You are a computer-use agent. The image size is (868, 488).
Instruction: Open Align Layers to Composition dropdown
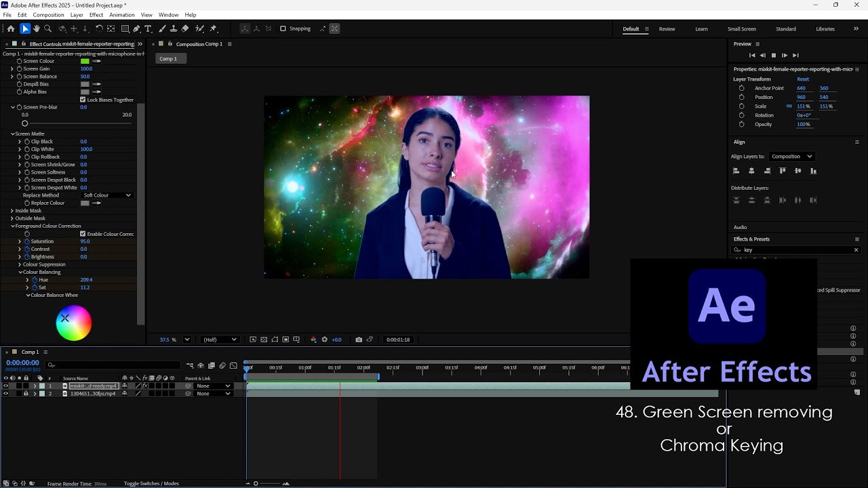(792, 157)
